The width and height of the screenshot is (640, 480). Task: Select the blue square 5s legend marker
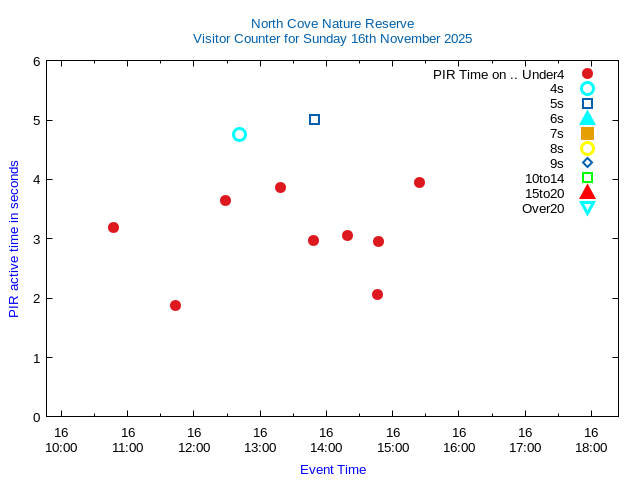pyautogui.click(x=587, y=104)
